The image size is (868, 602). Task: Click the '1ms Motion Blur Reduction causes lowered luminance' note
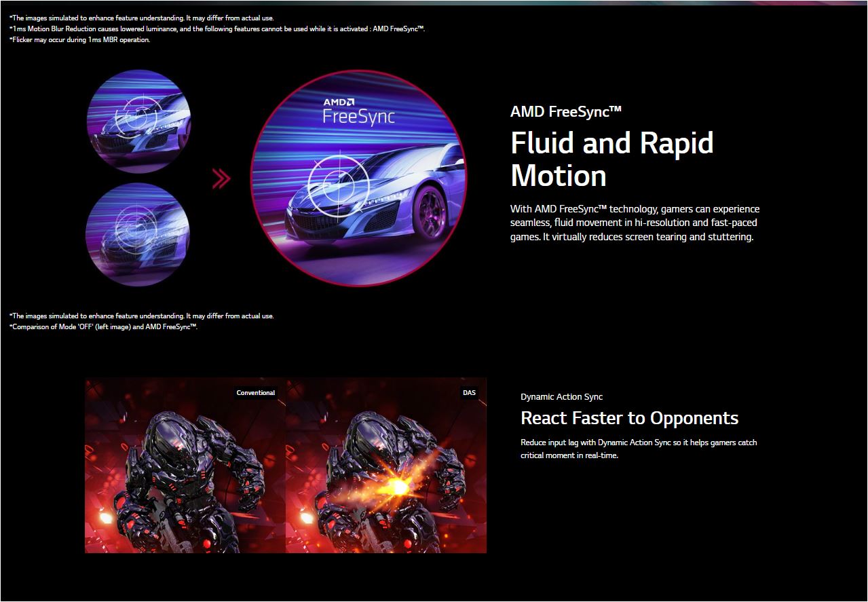tap(217, 29)
